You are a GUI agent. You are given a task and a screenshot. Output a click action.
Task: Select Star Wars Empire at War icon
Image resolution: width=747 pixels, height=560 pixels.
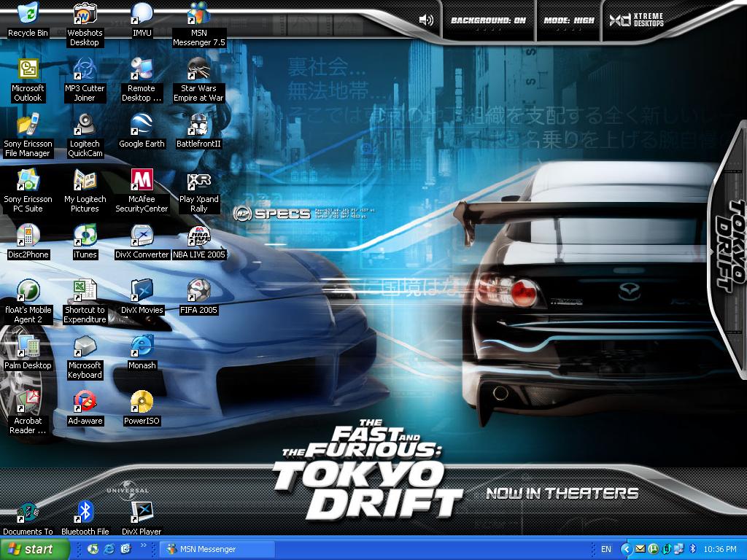(198, 80)
